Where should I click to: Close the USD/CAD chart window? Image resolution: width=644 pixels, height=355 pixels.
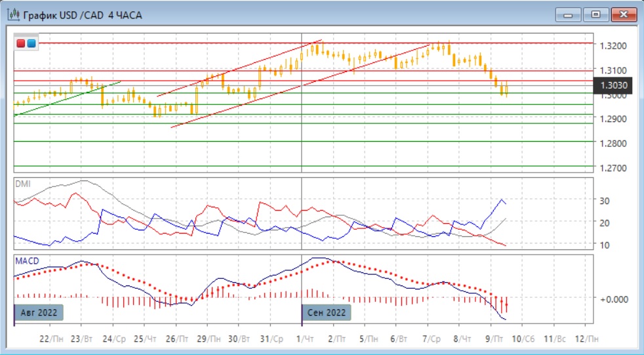point(624,14)
